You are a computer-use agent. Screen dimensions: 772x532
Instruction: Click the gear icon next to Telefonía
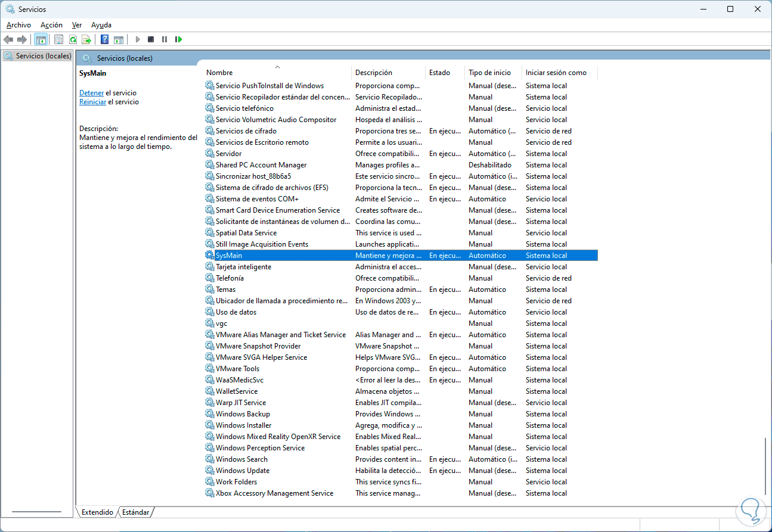[209, 278]
